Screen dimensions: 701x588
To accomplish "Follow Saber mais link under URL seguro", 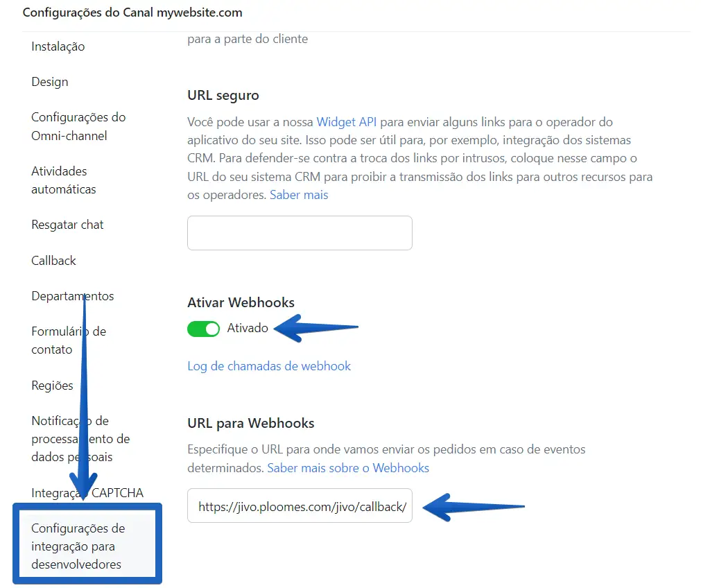I will point(299,195).
